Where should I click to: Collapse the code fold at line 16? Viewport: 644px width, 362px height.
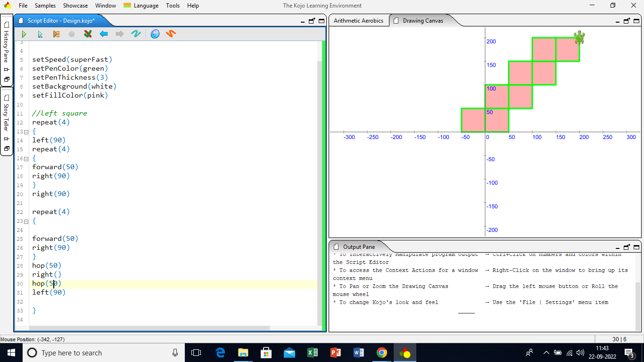[26, 158]
